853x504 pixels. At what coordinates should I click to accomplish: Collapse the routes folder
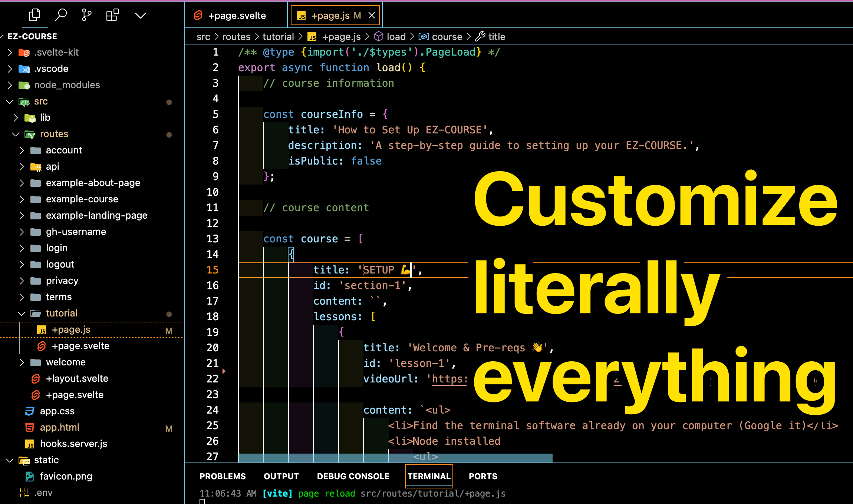coord(16,134)
